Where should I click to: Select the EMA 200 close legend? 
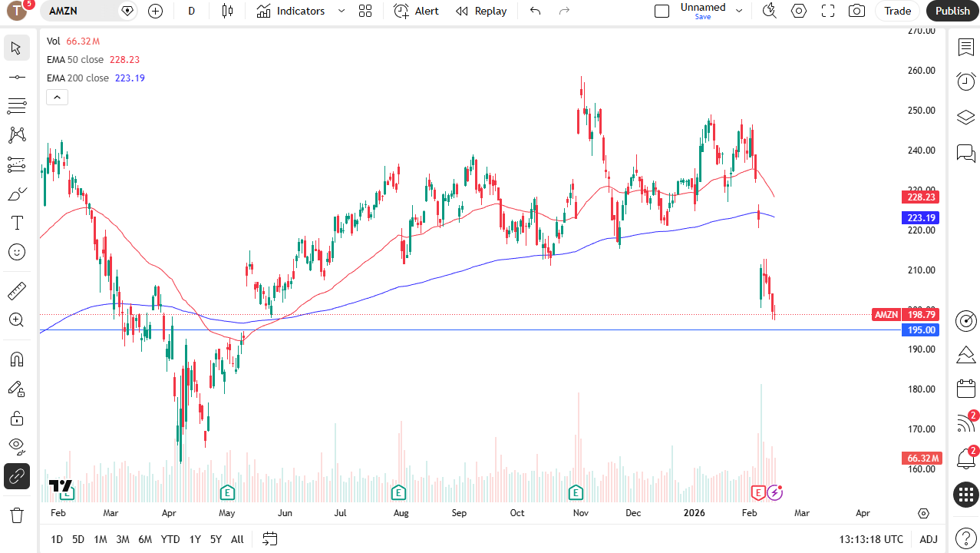(x=78, y=78)
